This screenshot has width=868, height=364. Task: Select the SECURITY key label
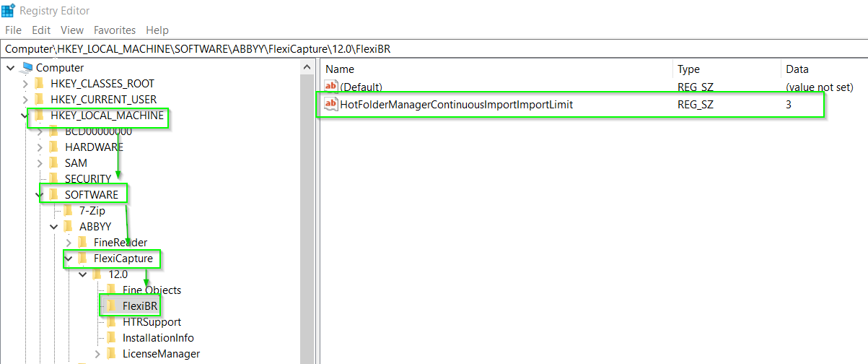[x=88, y=179]
